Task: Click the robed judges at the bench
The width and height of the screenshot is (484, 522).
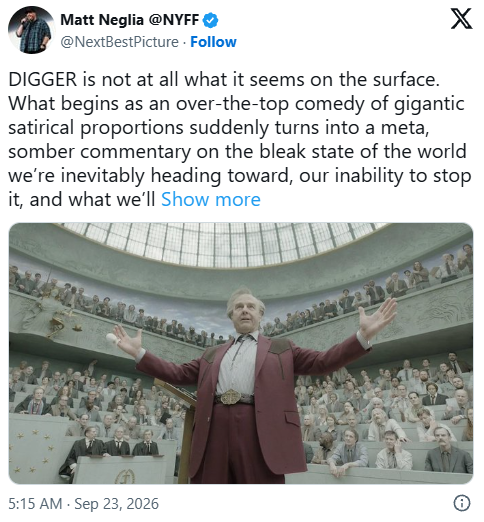Action: pos(115,443)
